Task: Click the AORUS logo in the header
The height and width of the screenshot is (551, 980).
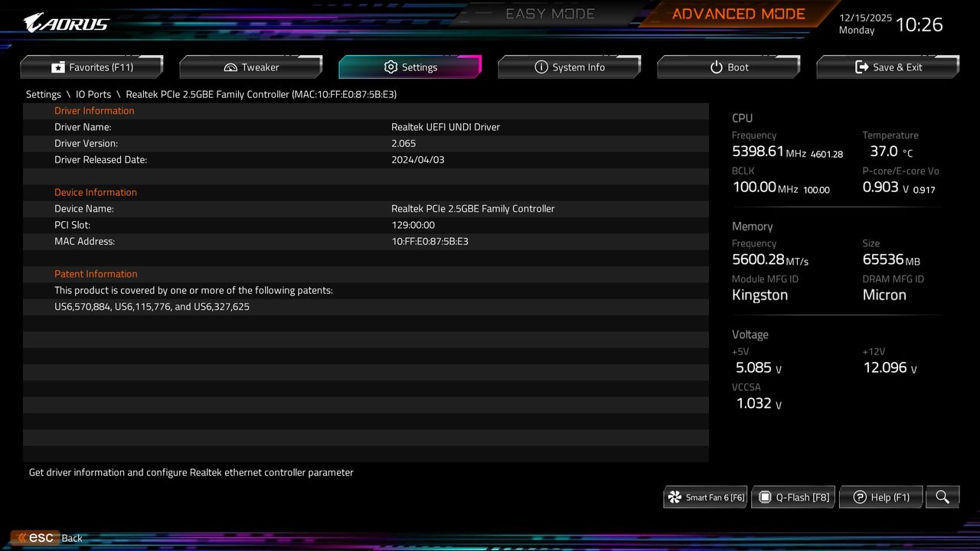Action: [x=65, y=22]
